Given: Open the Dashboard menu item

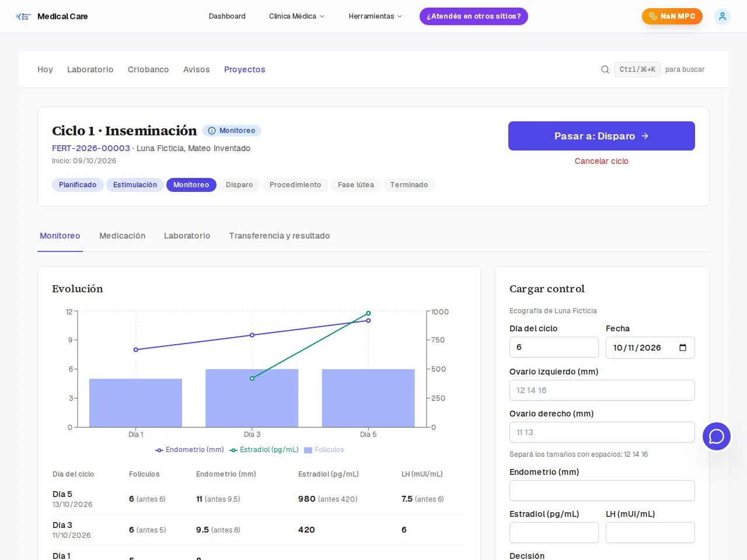Looking at the screenshot, I should coord(227,16).
